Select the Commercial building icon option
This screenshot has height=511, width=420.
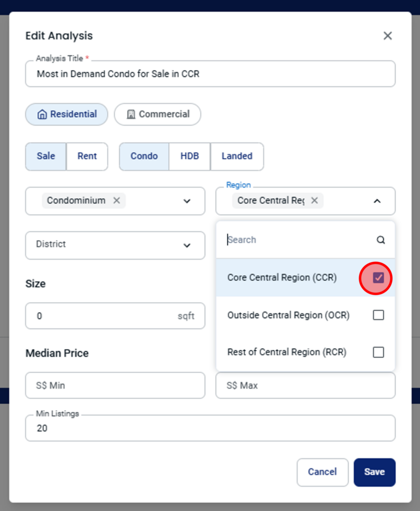157,114
